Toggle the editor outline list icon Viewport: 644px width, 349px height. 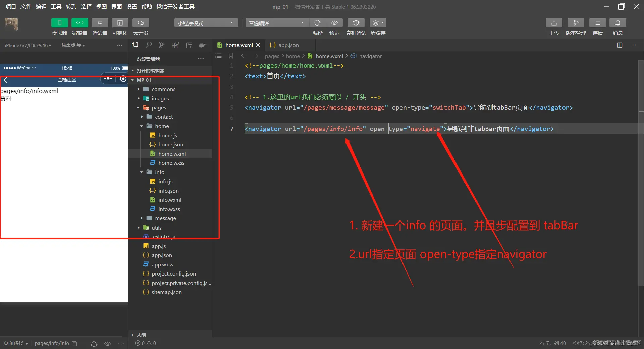(x=218, y=56)
